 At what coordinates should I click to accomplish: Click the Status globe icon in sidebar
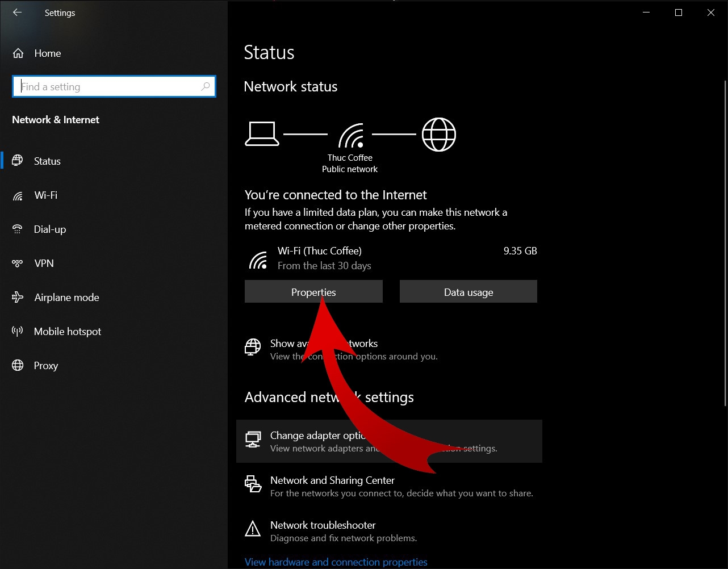(18, 161)
